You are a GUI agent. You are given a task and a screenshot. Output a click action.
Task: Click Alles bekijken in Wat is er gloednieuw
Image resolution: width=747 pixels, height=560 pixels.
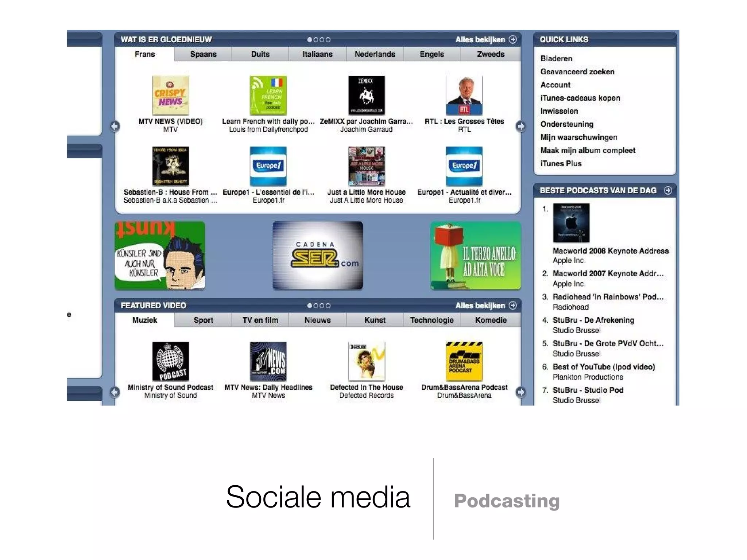coord(486,40)
